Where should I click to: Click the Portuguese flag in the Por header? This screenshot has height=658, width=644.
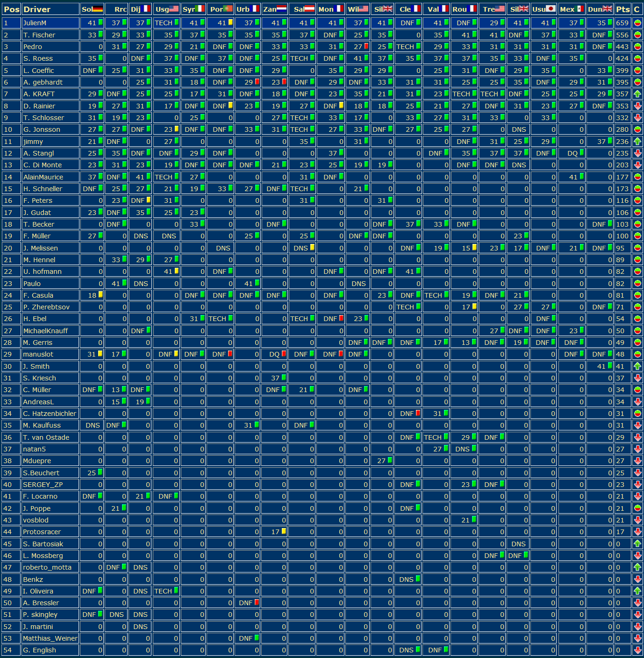[x=228, y=9]
